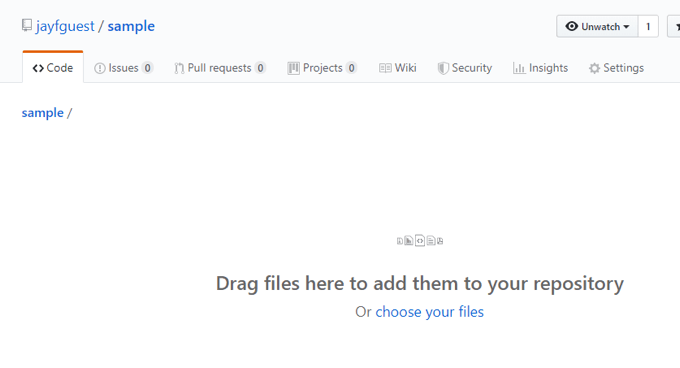Open the sample repository link in header

pos(131,26)
